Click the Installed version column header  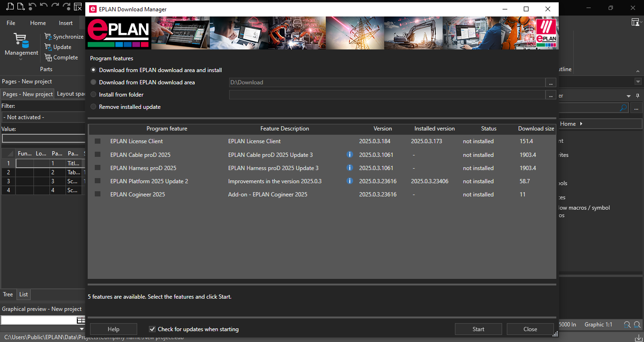point(435,129)
